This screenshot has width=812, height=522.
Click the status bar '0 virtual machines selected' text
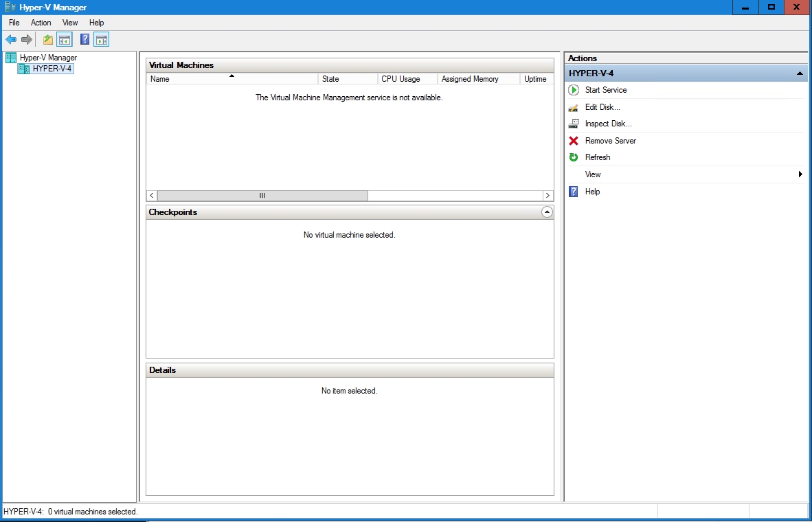pyautogui.click(x=93, y=512)
